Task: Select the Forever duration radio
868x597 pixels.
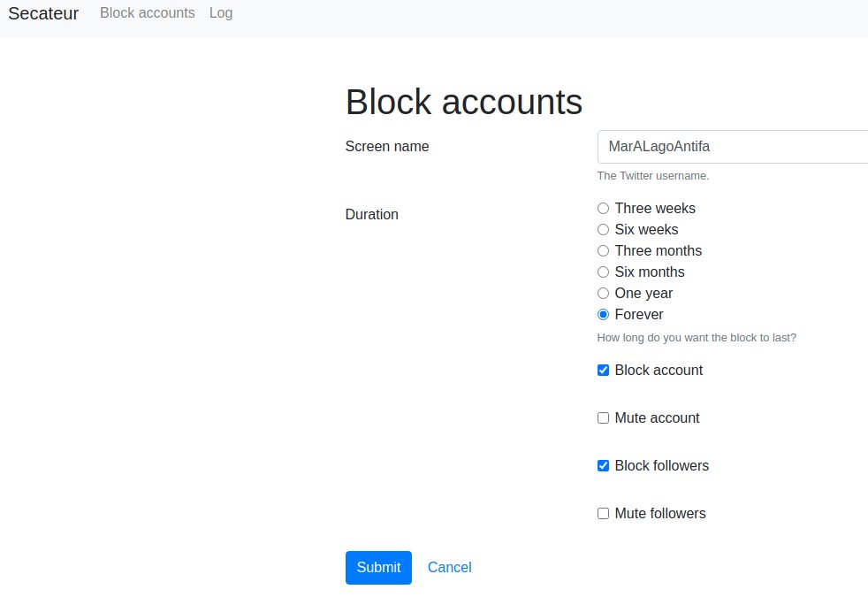Action: [604, 315]
